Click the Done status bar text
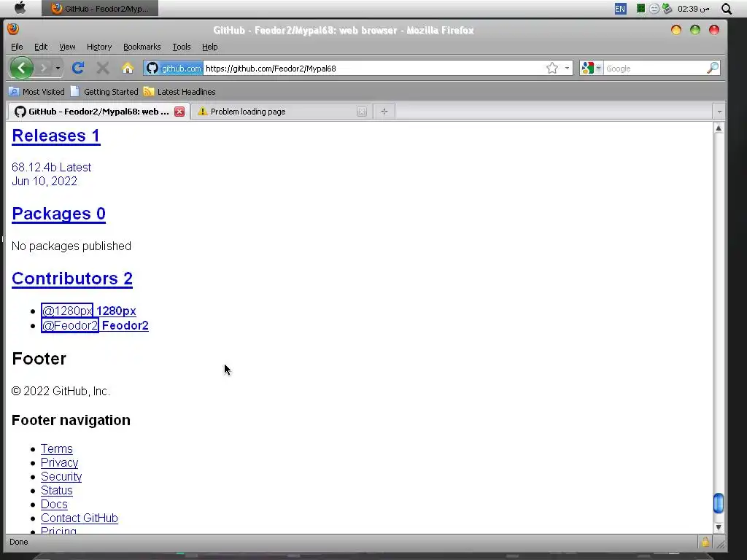 coord(18,542)
